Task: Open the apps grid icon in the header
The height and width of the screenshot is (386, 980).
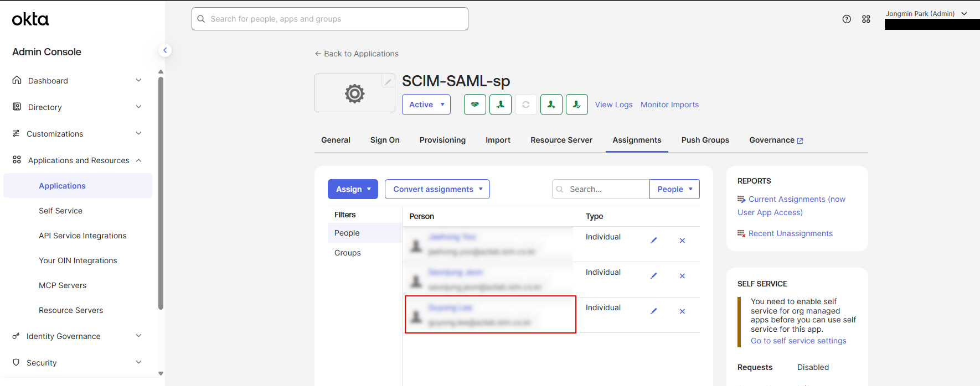Action: [x=866, y=19]
